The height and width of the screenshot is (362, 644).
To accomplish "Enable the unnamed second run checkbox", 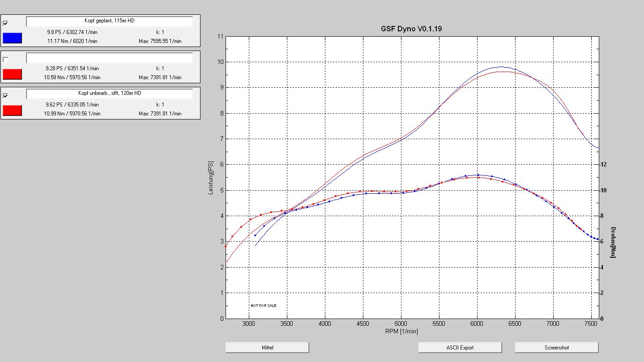I will [5, 59].
